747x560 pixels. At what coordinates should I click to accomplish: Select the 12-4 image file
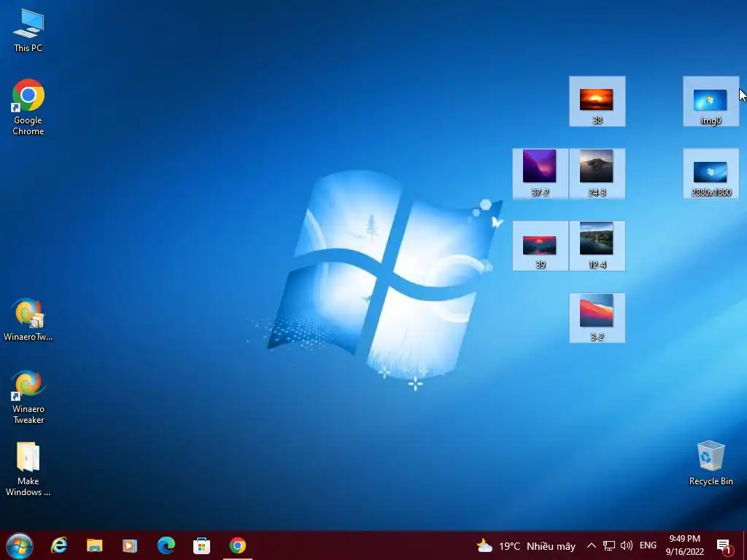(597, 246)
